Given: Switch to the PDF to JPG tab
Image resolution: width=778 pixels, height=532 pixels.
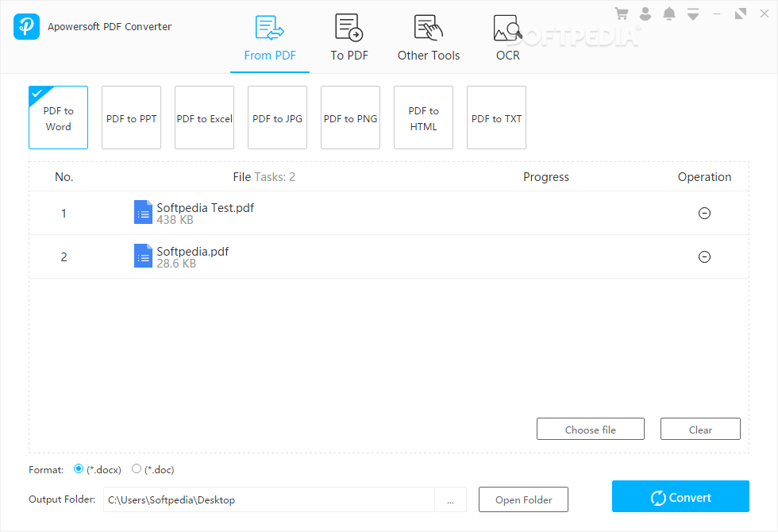Looking at the screenshot, I should pos(277,118).
